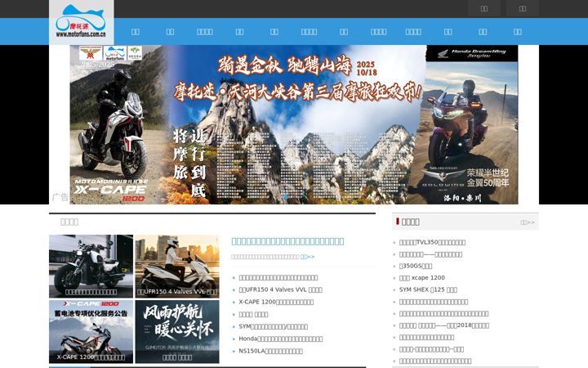Open the black naked motorcycle article thumbnail
The height and width of the screenshot is (368, 588).
click(91, 267)
